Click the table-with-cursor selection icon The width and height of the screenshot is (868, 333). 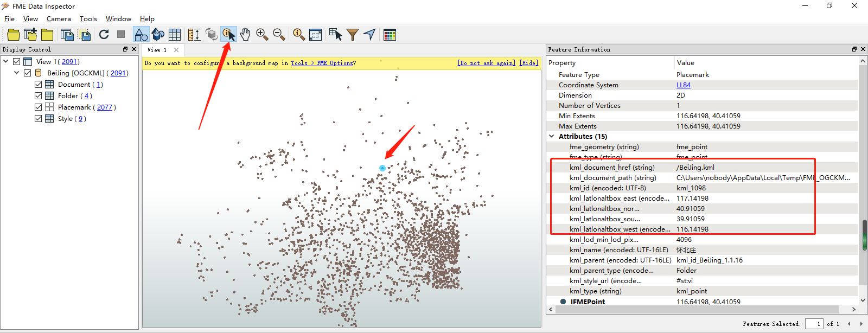coord(335,35)
